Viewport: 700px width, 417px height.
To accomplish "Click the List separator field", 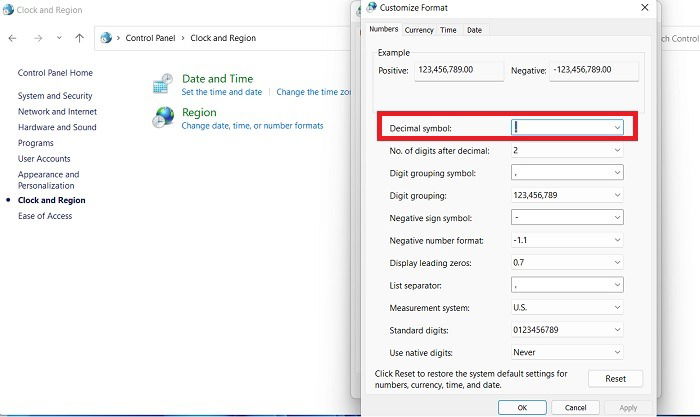I will click(567, 285).
